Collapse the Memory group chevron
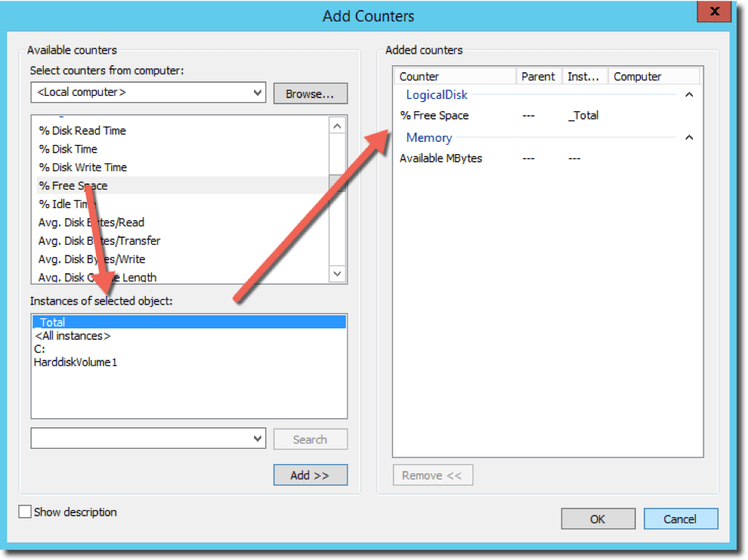Screen dimensions: 748x560 688,137
